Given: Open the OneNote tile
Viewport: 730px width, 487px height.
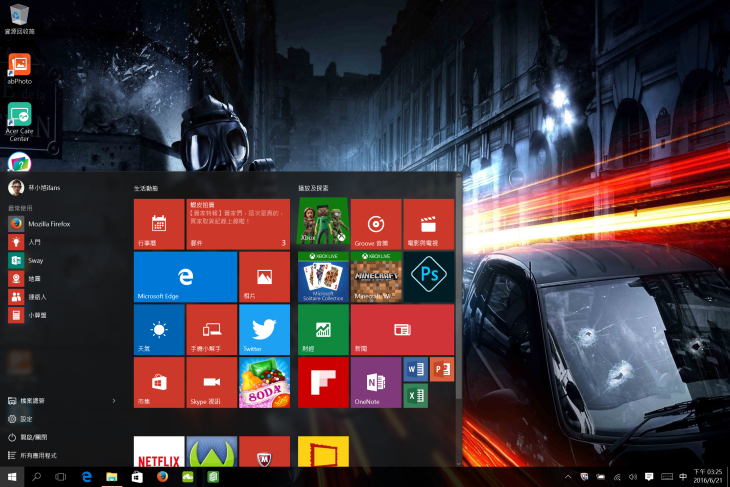Looking at the screenshot, I should 376,382.
